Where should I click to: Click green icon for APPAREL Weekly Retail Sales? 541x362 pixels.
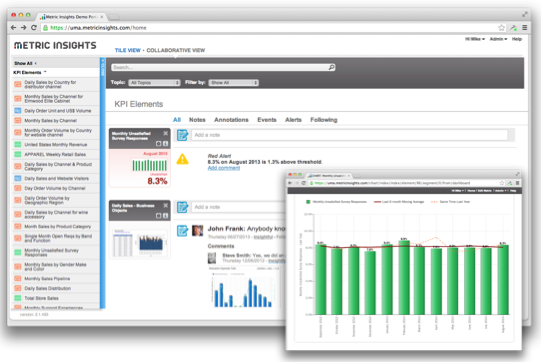click(x=18, y=154)
